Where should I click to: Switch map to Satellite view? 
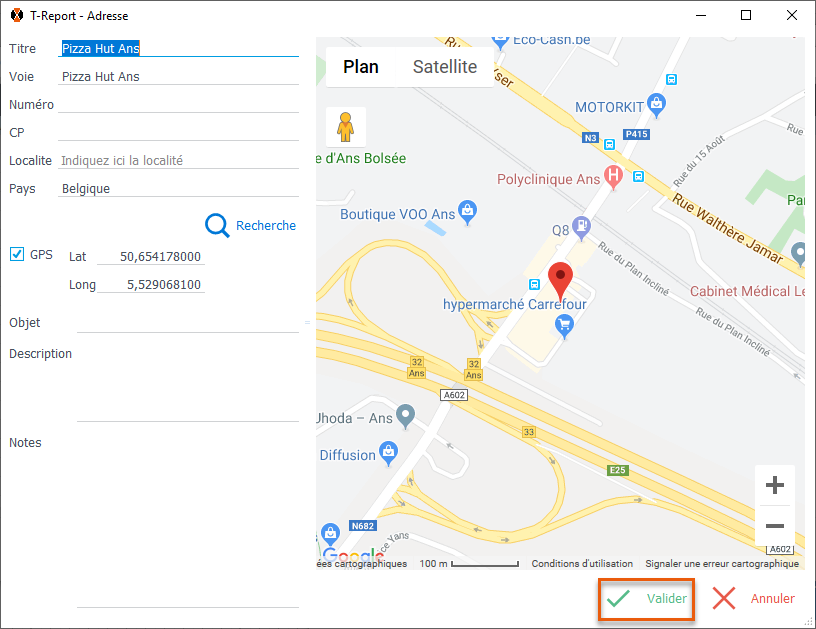coord(445,67)
